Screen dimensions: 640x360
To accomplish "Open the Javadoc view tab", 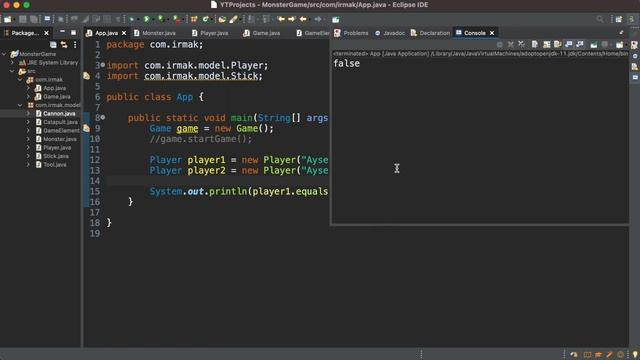I will [390, 33].
